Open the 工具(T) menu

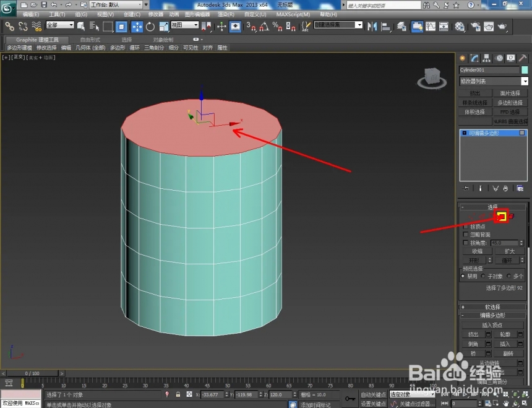tap(57, 14)
